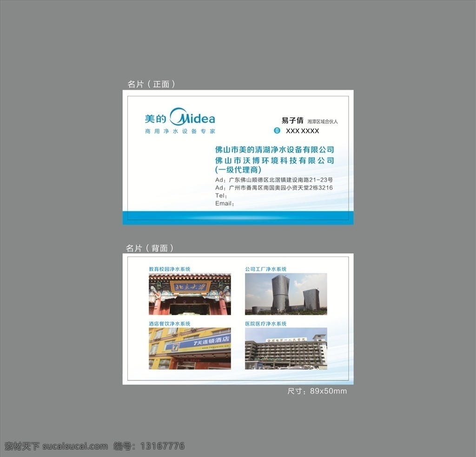Viewport: 476px width, 457px height.
Task: Click the address line with 小资天堂2栋3216
Action: click(x=274, y=188)
